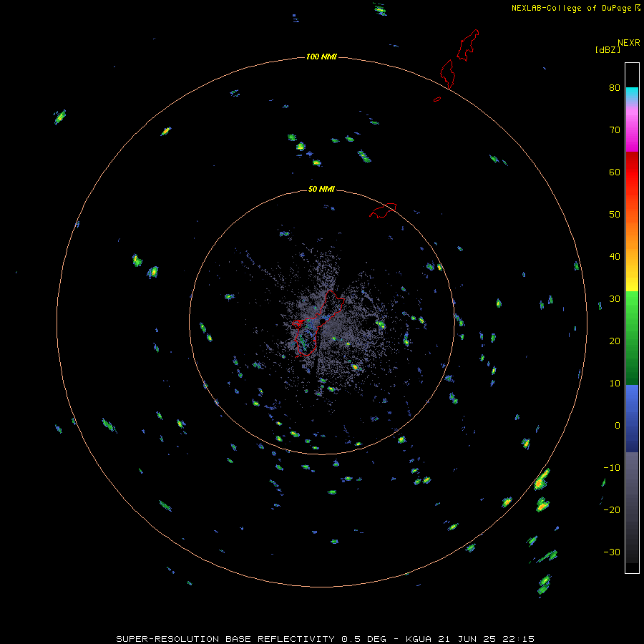Click the green band of the color bar
The image size is (644, 644).
coord(632,338)
